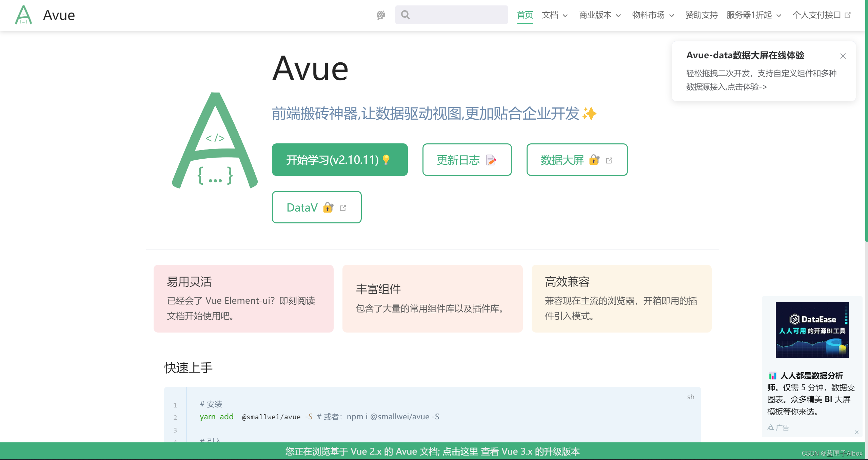Image resolution: width=868 pixels, height=460 pixels.
Task: Expand the 文档 dropdown menu
Action: tap(555, 15)
